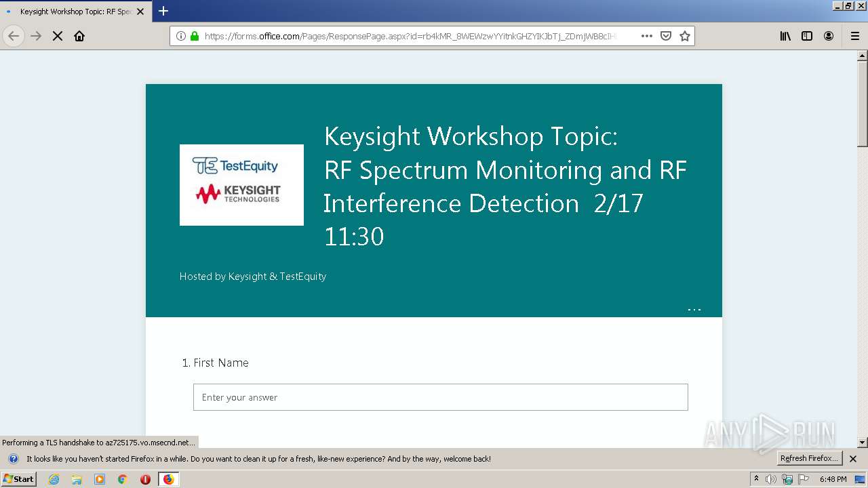868x488 pixels.
Task: Open the Library view
Action: [785, 36]
